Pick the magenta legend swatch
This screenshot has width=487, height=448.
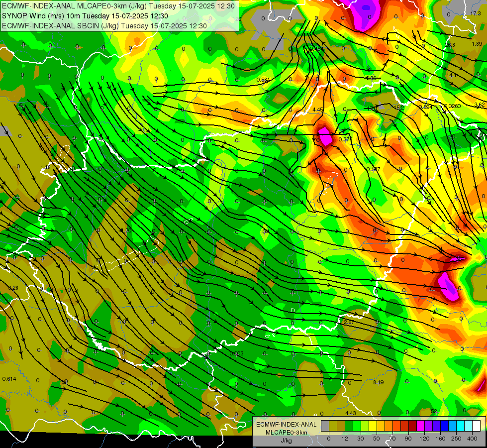tap(421, 426)
